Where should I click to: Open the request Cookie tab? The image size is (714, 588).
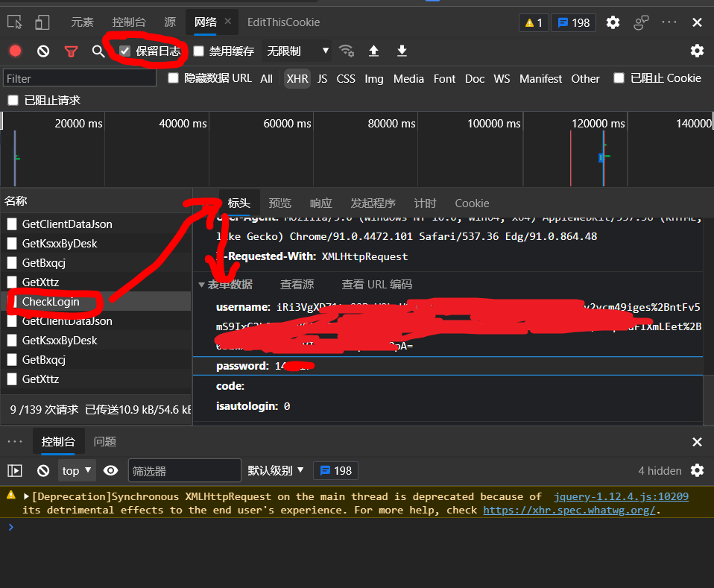tap(473, 203)
